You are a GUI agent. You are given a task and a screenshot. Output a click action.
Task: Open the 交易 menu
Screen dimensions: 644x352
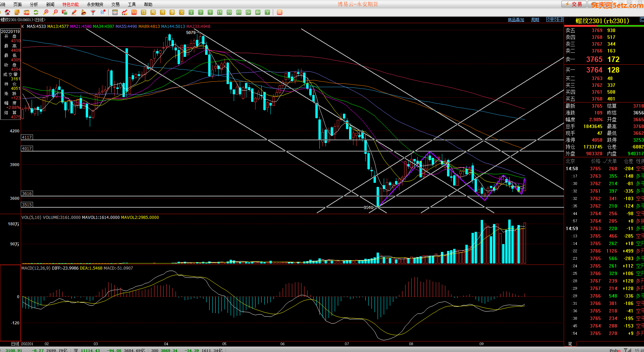click(x=116, y=4)
